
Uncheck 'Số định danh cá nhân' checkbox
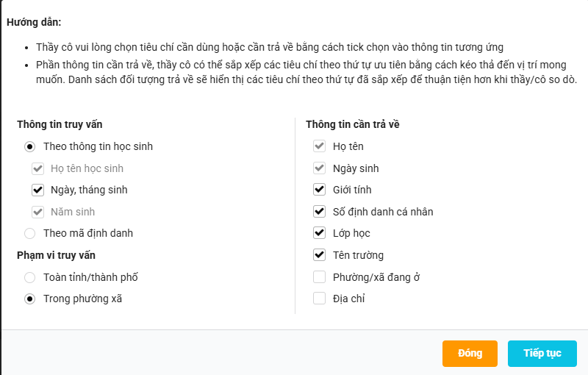319,212
